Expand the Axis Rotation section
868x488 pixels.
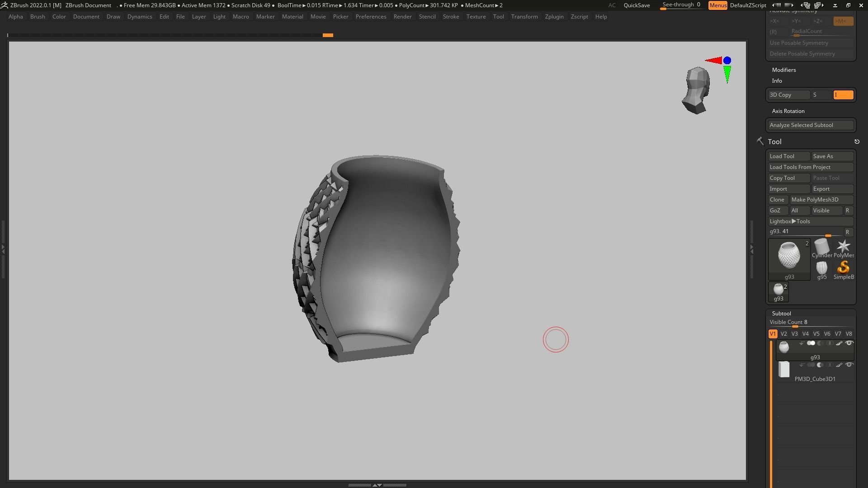[788, 111]
